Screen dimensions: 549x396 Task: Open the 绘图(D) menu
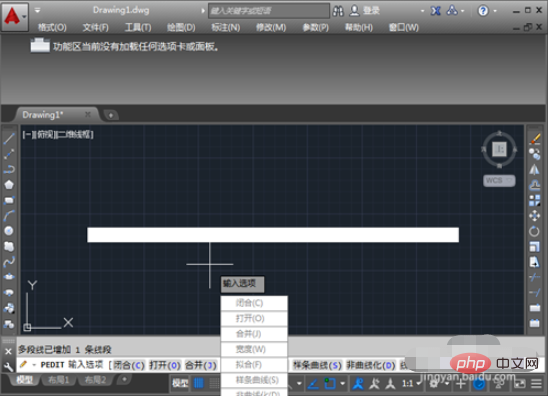coord(181,27)
